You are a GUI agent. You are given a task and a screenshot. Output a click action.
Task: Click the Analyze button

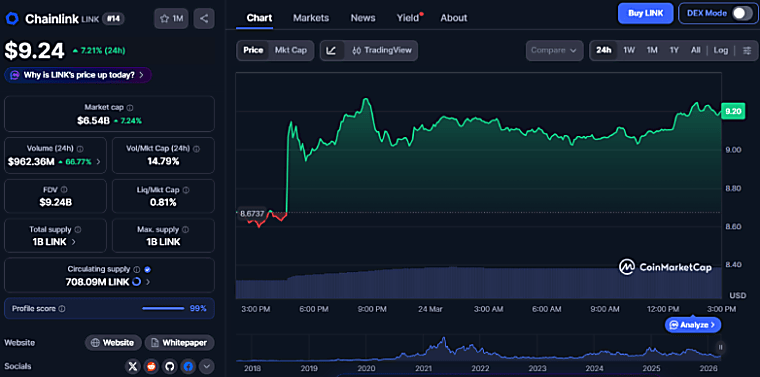pos(693,325)
